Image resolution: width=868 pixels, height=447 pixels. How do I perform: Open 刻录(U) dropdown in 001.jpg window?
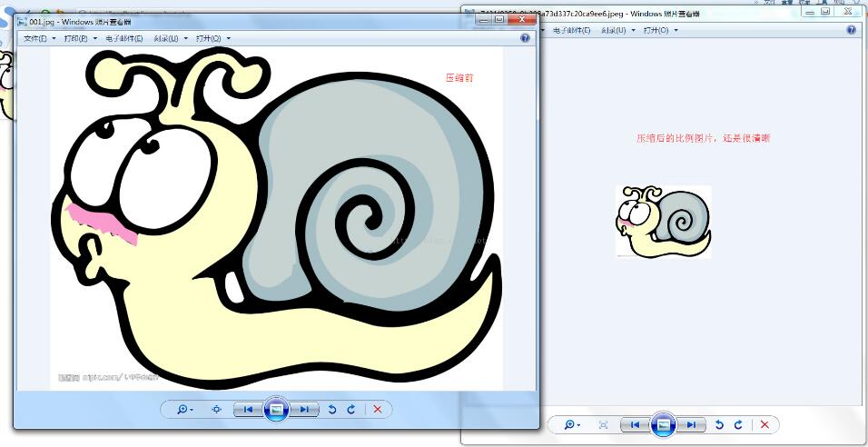click(x=170, y=38)
